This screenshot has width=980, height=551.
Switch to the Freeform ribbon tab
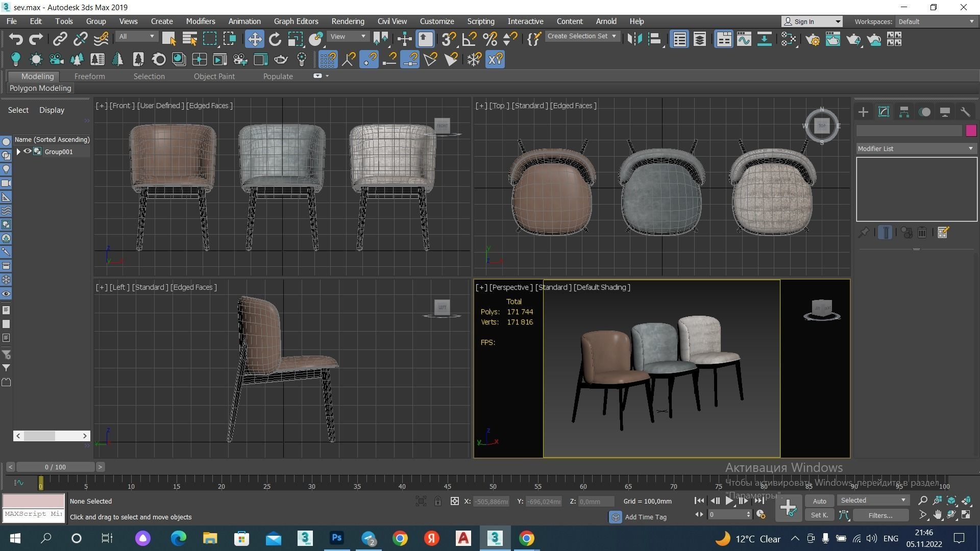89,77
